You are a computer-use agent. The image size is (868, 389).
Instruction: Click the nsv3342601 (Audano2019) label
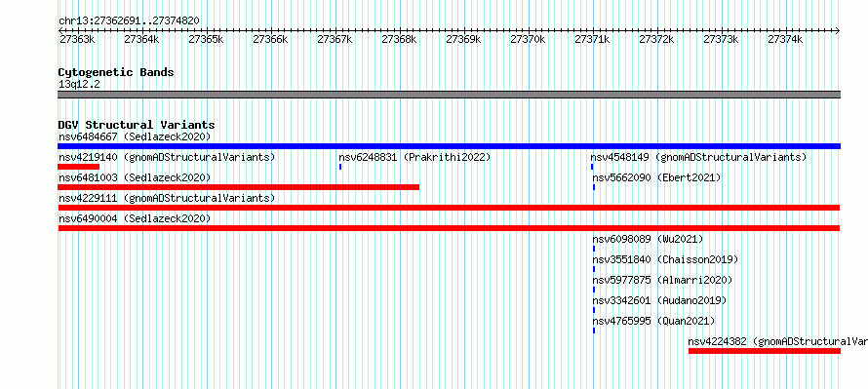tap(659, 300)
